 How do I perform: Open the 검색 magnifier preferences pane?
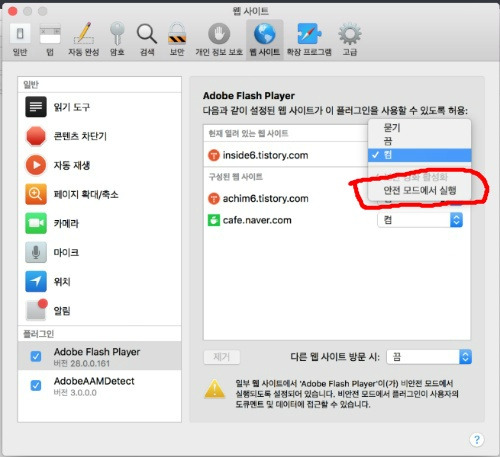click(x=147, y=40)
